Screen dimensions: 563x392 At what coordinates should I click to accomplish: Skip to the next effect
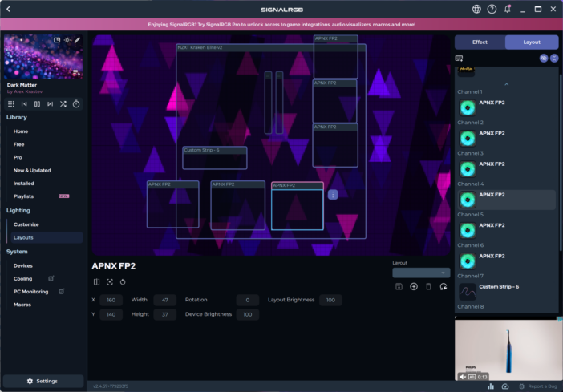click(50, 104)
